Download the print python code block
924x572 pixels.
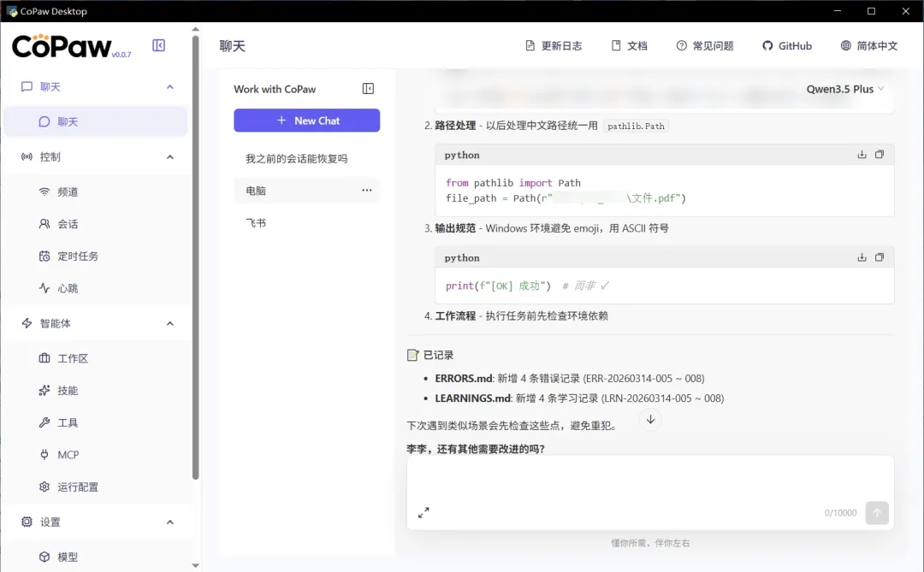tap(862, 257)
